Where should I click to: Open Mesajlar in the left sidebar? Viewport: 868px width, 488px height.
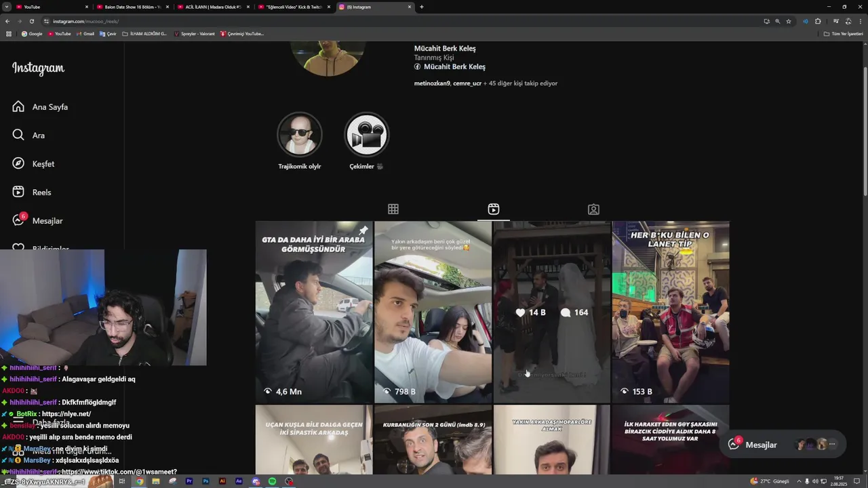coord(38,220)
